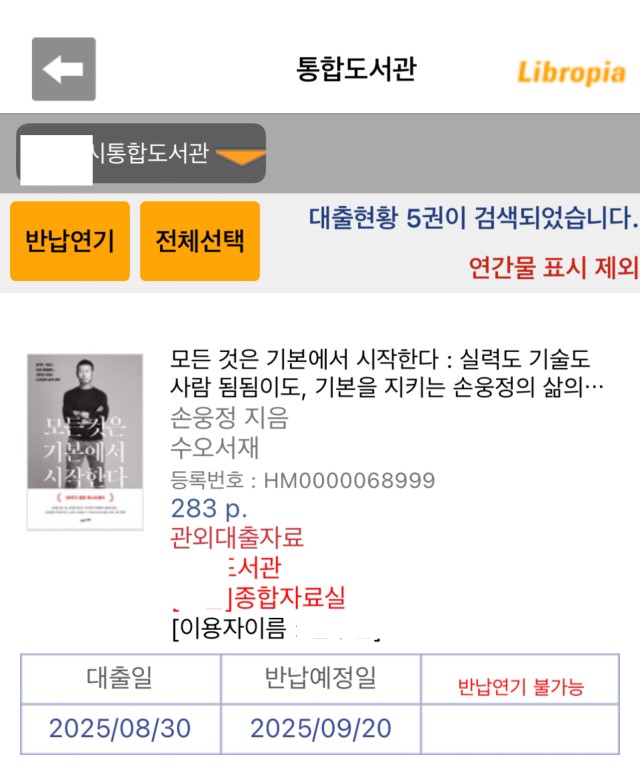This screenshot has height=778, width=640.
Task: Open the book cover thumbnail
Action: (x=85, y=442)
